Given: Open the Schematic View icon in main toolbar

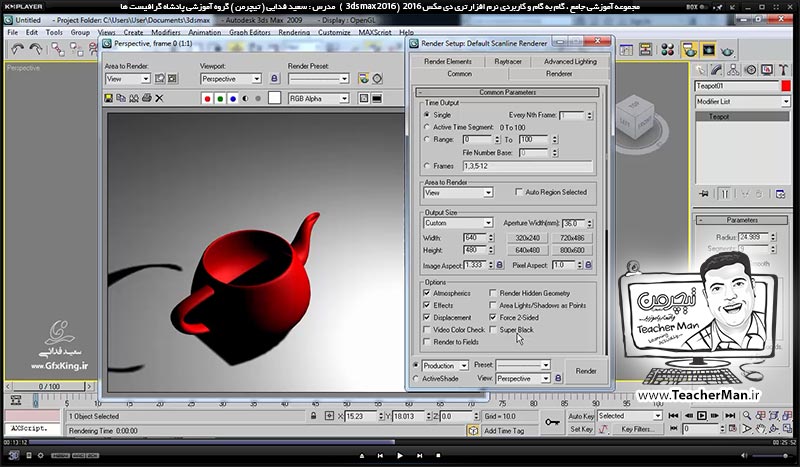Looking at the screenshot, I should click(645, 50).
